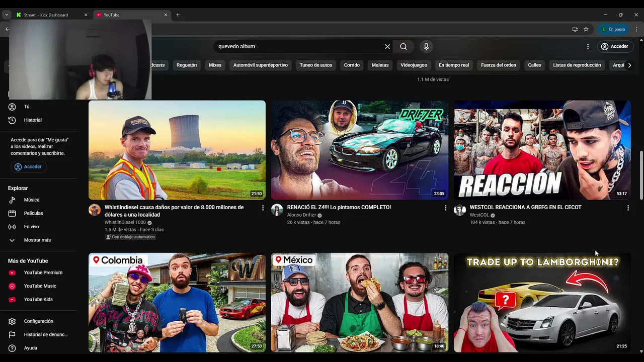Select the Mixes filter chip
Screen dimensions: 644x362
tap(215, 65)
